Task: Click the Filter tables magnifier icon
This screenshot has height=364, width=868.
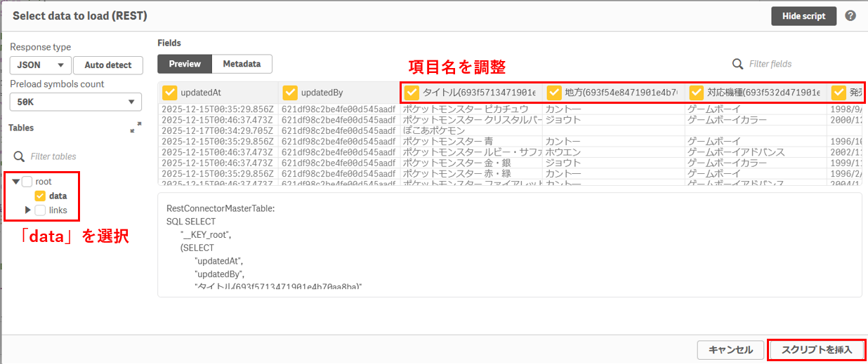Action: (x=20, y=156)
